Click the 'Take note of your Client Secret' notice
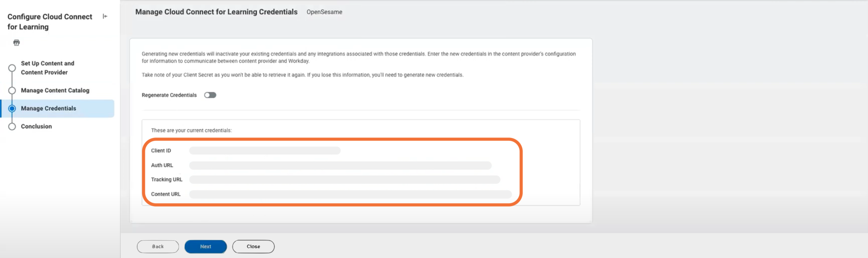This screenshot has width=868, height=258. (x=302, y=75)
